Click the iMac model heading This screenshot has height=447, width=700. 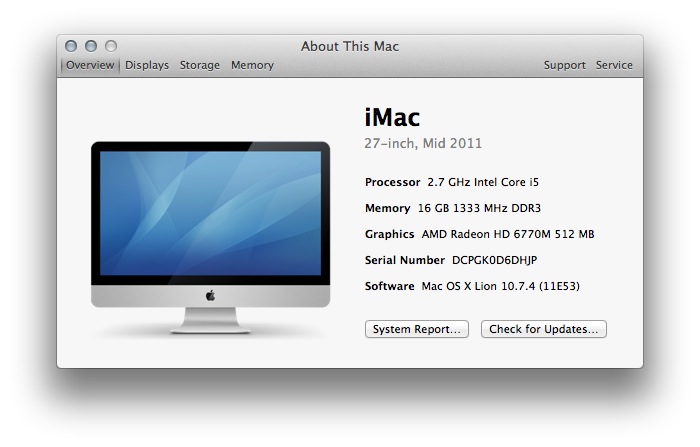(x=392, y=117)
